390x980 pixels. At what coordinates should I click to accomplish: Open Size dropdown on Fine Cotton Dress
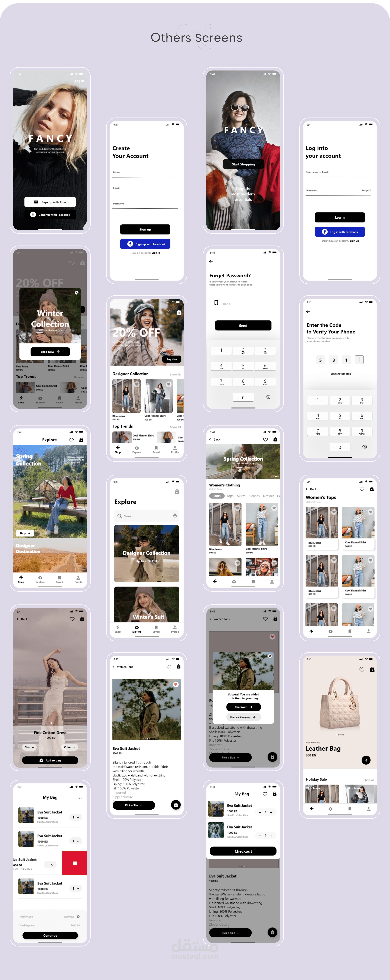pyautogui.click(x=29, y=747)
